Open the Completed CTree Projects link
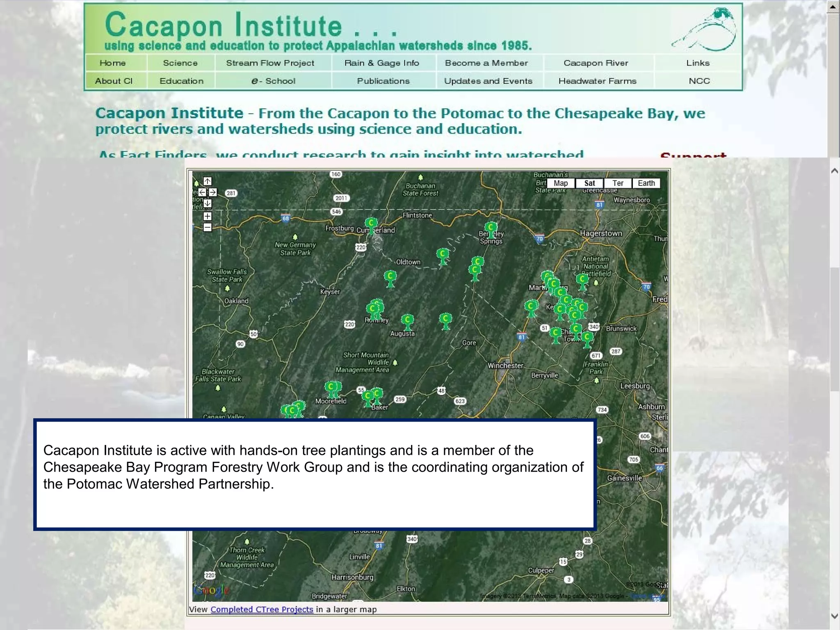This screenshot has height=630, width=840. tap(262, 609)
